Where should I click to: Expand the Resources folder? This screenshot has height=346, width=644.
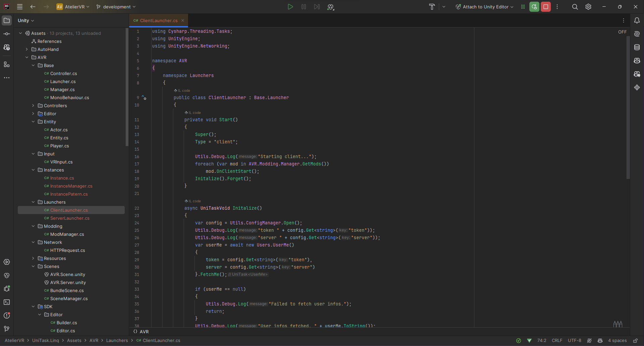tap(33, 258)
